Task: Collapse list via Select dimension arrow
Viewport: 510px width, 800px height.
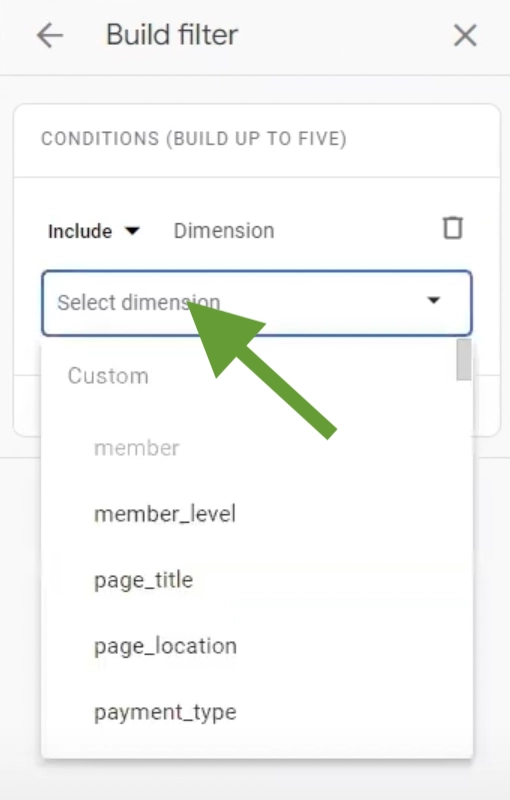Action: point(434,301)
